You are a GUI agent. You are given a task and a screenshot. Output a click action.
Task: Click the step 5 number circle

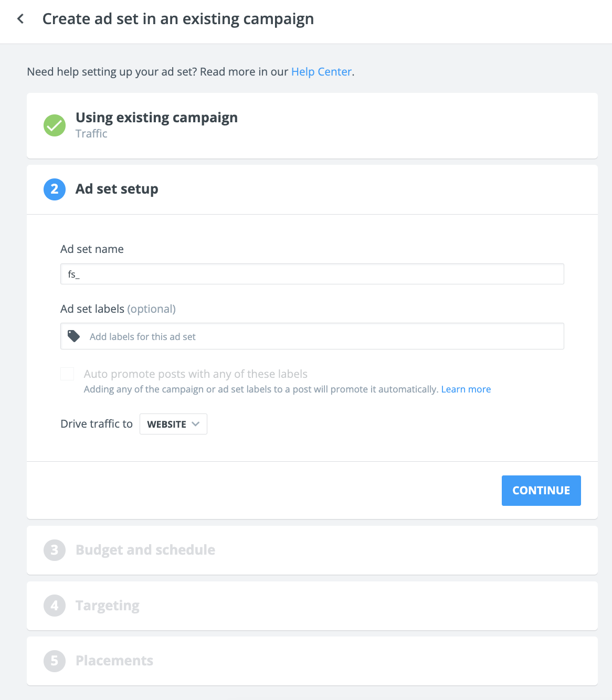pyautogui.click(x=55, y=661)
